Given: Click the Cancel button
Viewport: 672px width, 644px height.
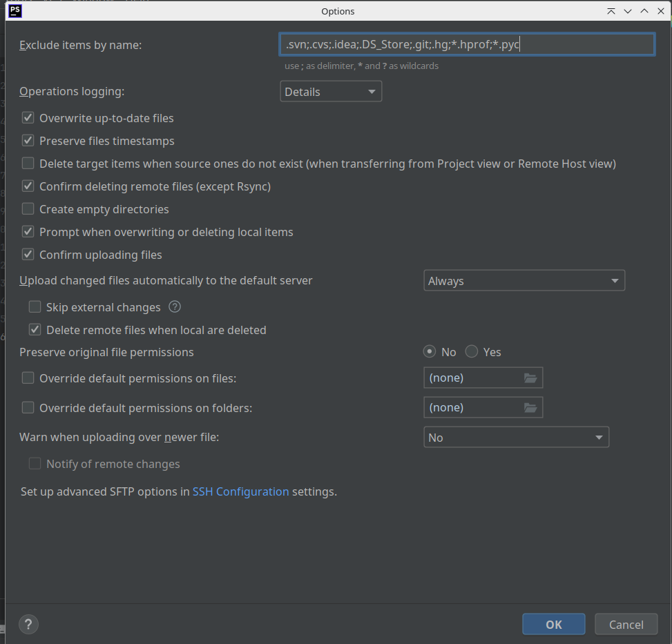Looking at the screenshot, I should pyautogui.click(x=626, y=625).
